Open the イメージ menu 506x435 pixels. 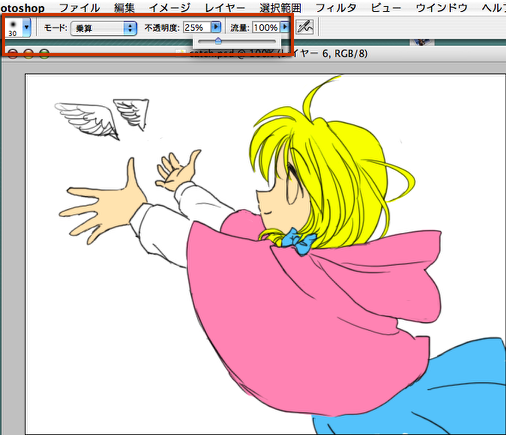(x=169, y=7)
